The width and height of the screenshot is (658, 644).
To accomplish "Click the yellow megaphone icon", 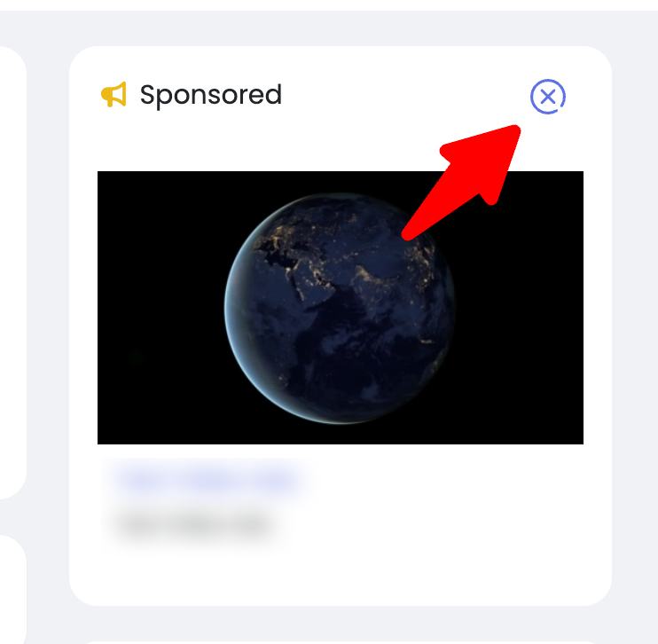I will [x=114, y=94].
